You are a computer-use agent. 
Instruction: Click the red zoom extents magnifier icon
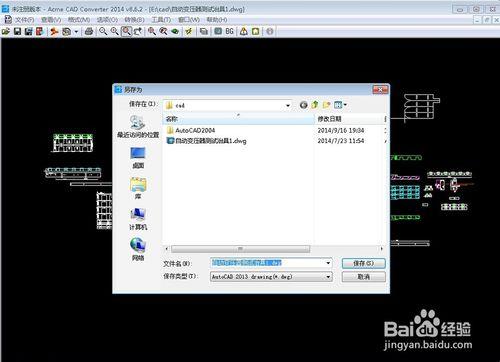pos(152,32)
